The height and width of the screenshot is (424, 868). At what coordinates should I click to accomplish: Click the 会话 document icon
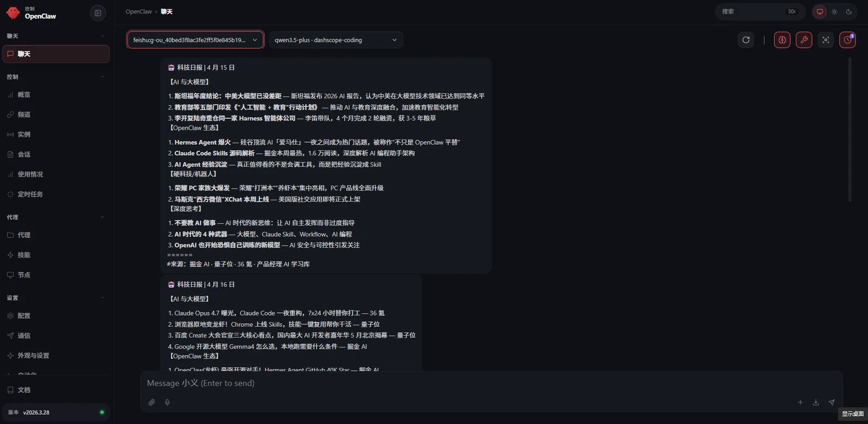10,155
